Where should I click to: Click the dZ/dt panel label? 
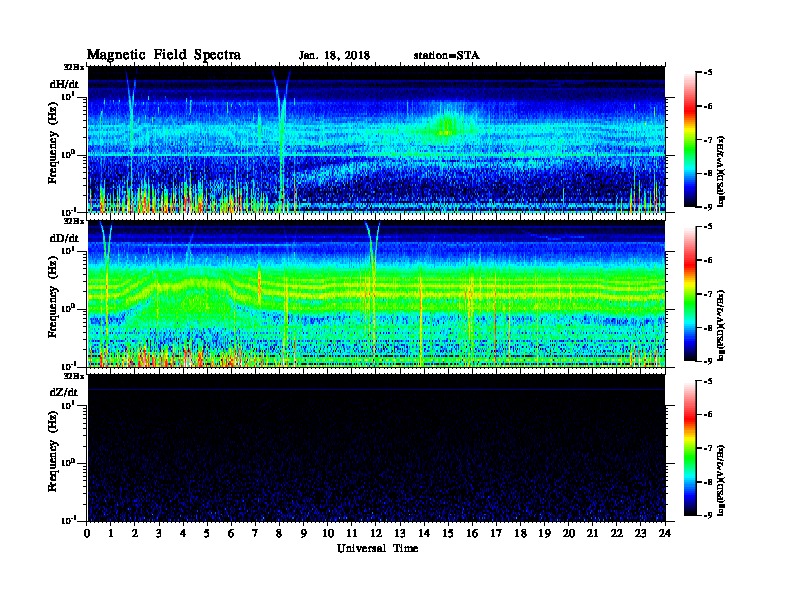(x=64, y=392)
